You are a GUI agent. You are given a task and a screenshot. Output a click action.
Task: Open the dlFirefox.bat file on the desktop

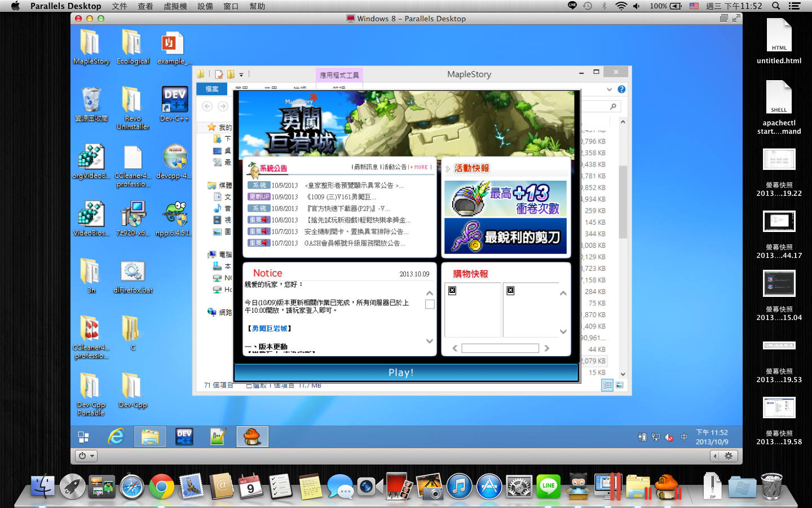tap(133, 277)
